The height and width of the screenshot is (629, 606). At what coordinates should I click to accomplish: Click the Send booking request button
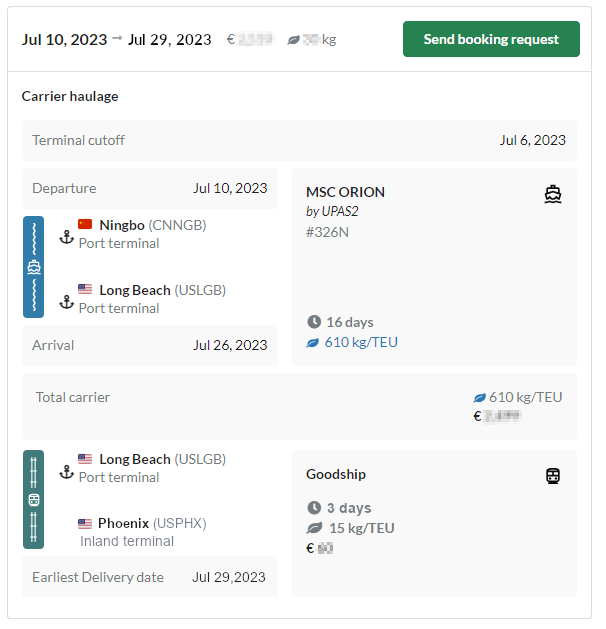coord(491,39)
